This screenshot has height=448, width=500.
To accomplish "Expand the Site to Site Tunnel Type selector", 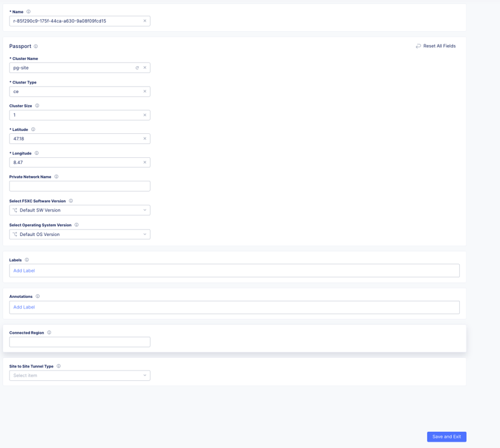I will [x=80, y=375].
